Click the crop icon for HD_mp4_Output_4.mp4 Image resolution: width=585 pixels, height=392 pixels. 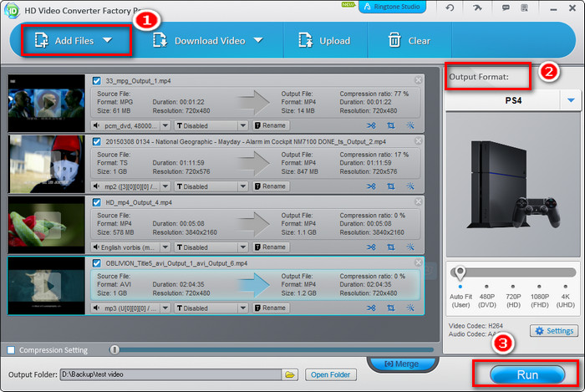point(390,247)
